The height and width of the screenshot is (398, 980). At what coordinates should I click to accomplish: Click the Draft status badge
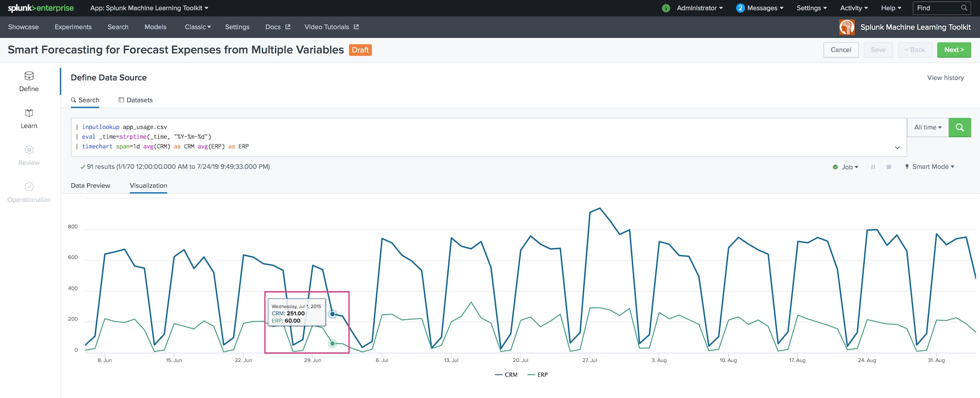360,50
